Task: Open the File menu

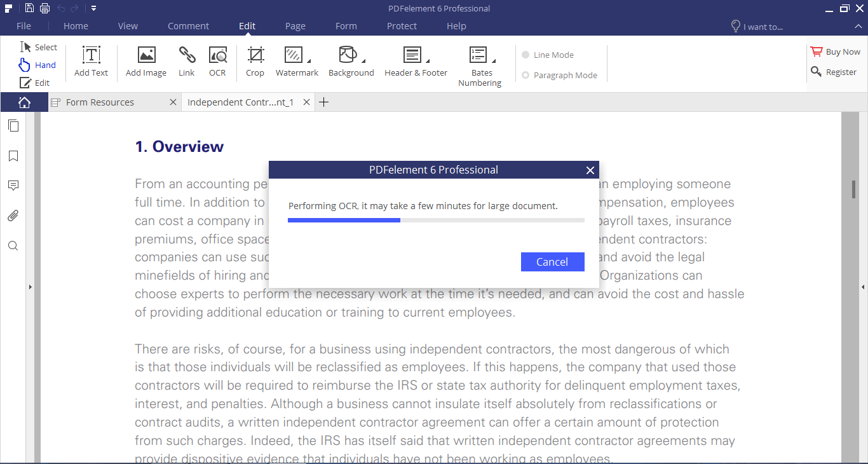Action: pyautogui.click(x=24, y=26)
